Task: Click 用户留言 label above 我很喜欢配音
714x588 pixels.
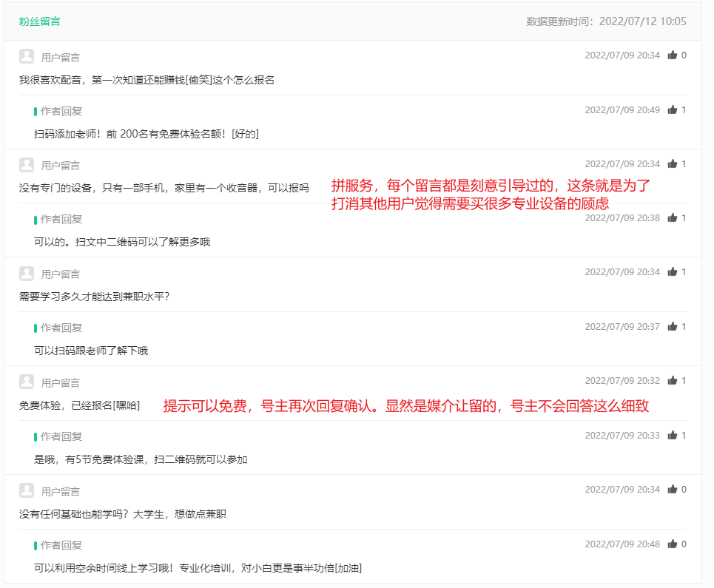Action: pyautogui.click(x=61, y=58)
